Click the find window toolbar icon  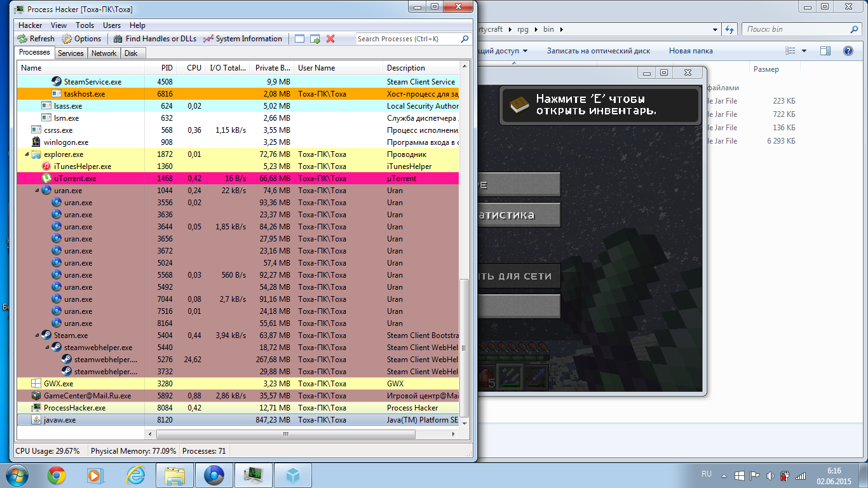pyautogui.click(x=300, y=39)
